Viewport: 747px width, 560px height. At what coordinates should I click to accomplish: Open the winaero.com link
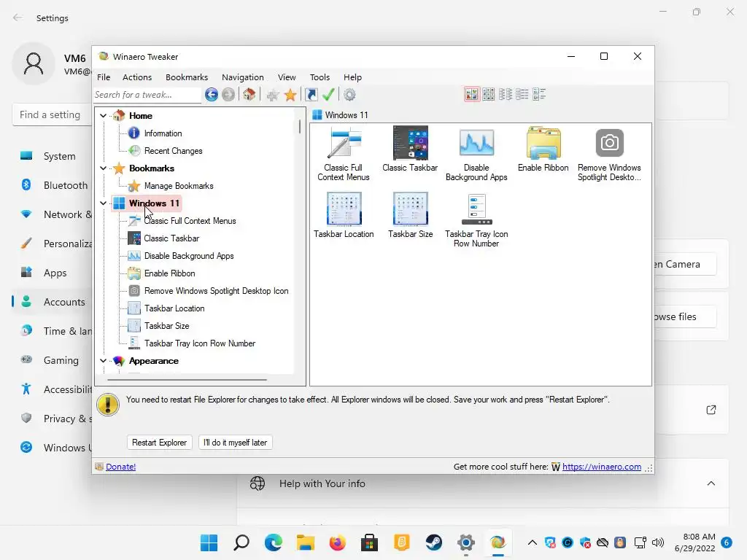coord(602,467)
